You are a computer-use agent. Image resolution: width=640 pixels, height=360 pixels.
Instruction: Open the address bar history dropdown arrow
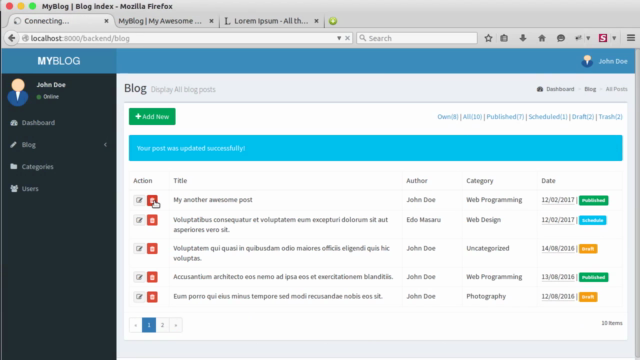click(x=339, y=38)
